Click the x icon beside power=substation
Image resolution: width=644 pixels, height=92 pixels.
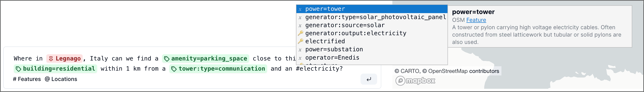coord(300,50)
